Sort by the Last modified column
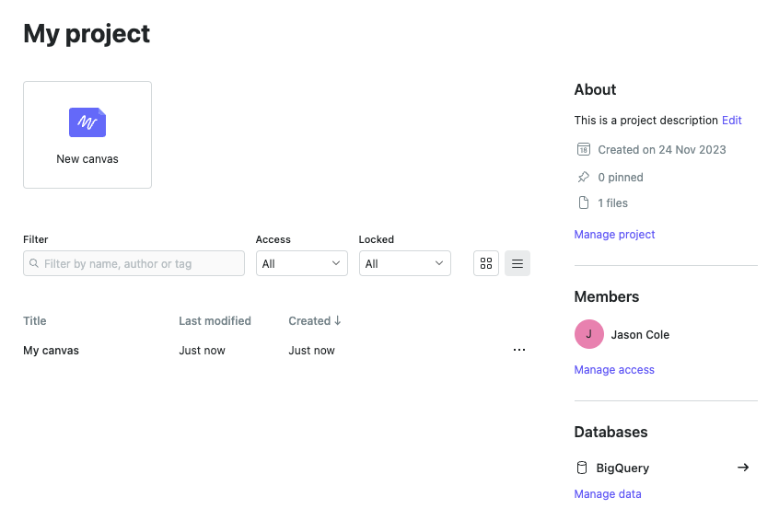 (215, 321)
